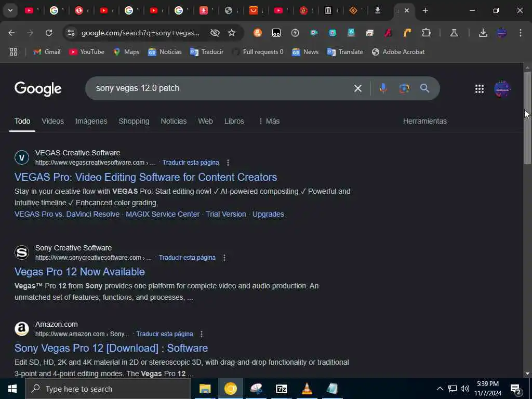This screenshot has height=399, width=532.
Task: Open the Maps bookmark
Action: [126, 52]
